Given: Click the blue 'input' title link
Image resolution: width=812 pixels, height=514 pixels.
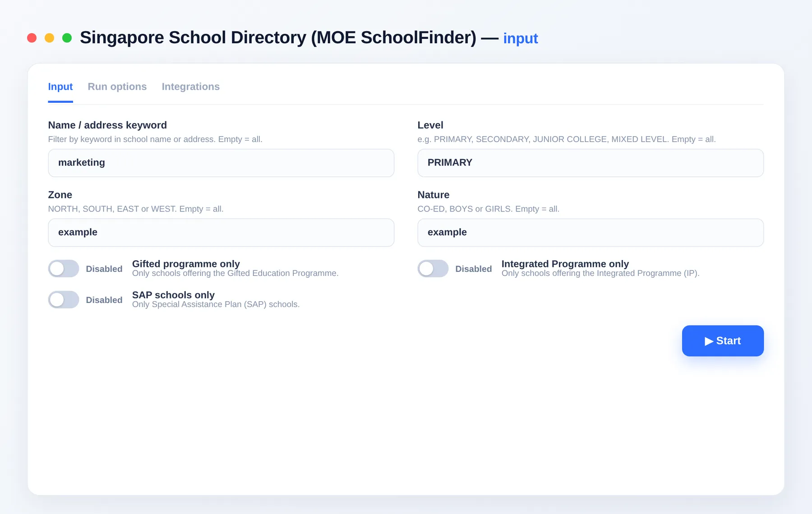Looking at the screenshot, I should (x=521, y=39).
